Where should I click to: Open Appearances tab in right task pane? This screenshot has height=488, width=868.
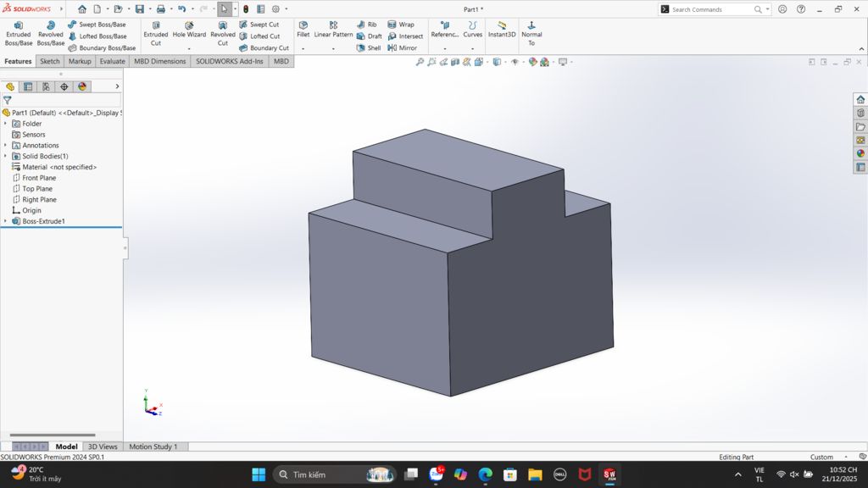coord(860,153)
